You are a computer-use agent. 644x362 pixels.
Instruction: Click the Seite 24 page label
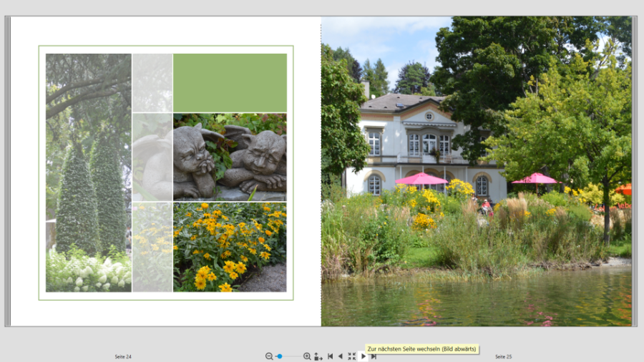tap(123, 356)
